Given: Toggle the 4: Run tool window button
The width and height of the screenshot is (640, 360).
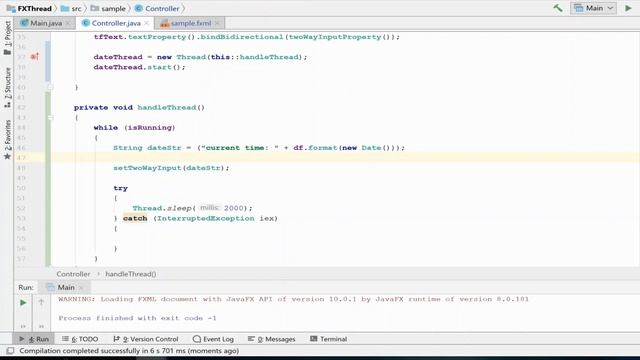Looking at the screenshot, I should 34,339.
